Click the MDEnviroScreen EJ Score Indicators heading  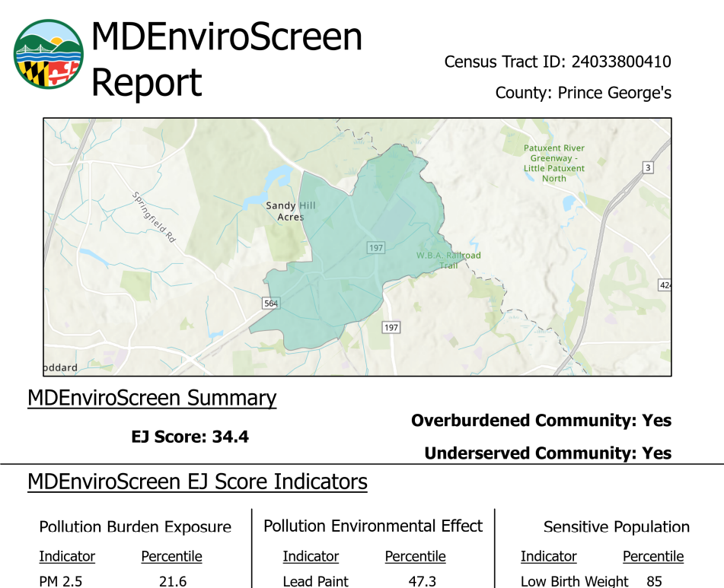(197, 482)
